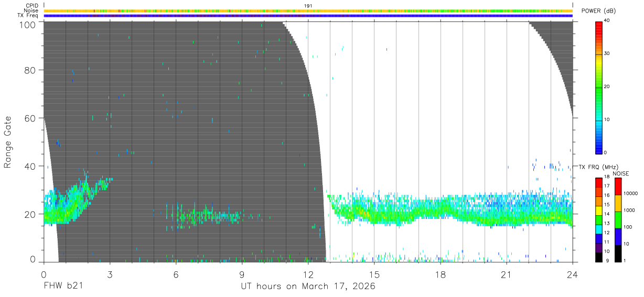Click the power scale label '40'
Viewport: 644px width, 297px height.
pyautogui.click(x=607, y=21)
